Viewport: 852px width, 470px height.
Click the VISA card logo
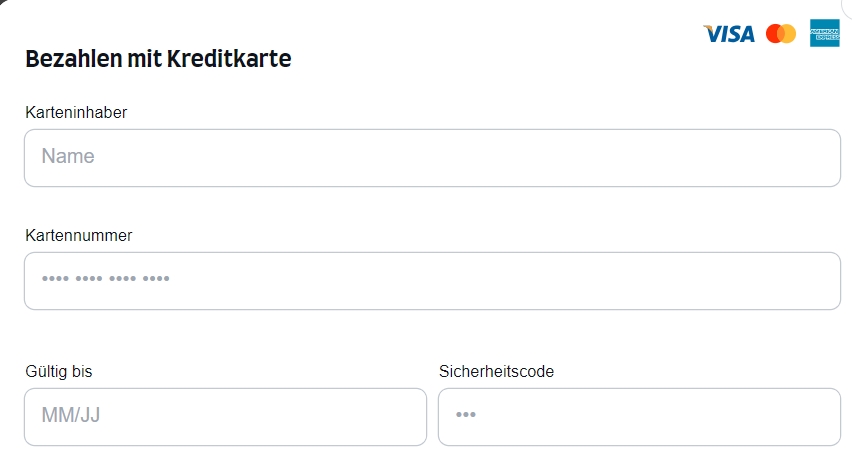729,34
